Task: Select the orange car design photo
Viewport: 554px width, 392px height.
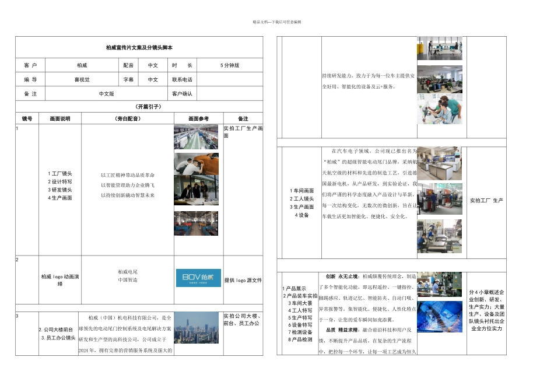Action: click(x=196, y=164)
